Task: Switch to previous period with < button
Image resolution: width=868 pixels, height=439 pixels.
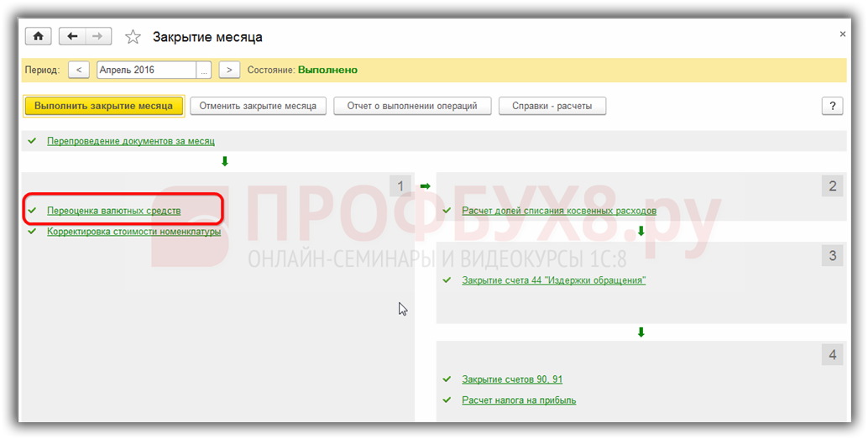Action: [78, 71]
